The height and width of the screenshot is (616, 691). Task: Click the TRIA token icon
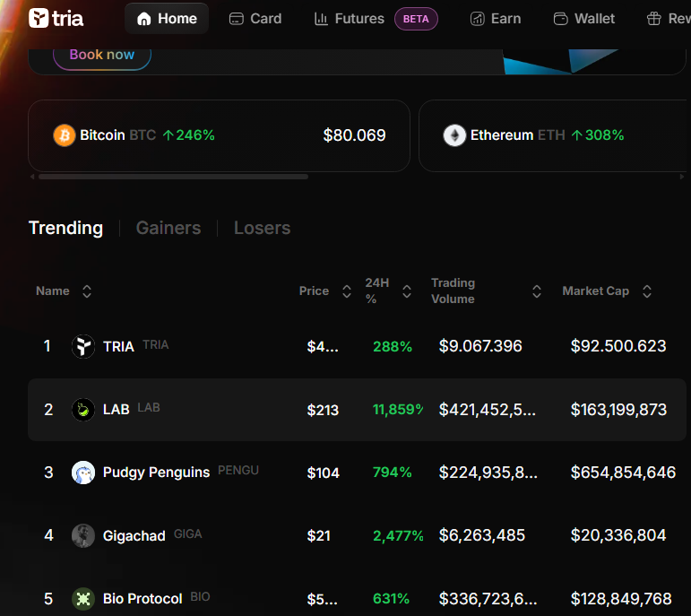83,346
